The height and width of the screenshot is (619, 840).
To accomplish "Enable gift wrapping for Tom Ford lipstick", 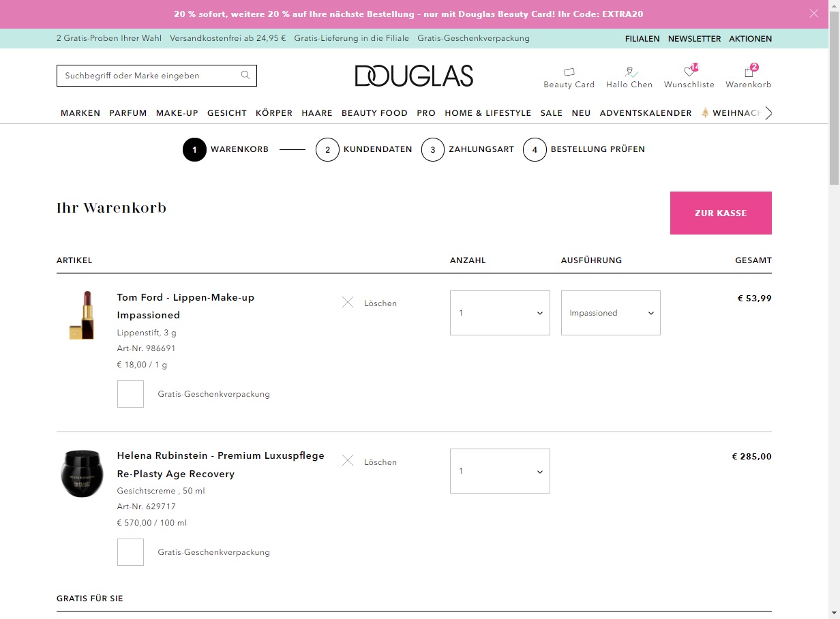I will pos(130,394).
